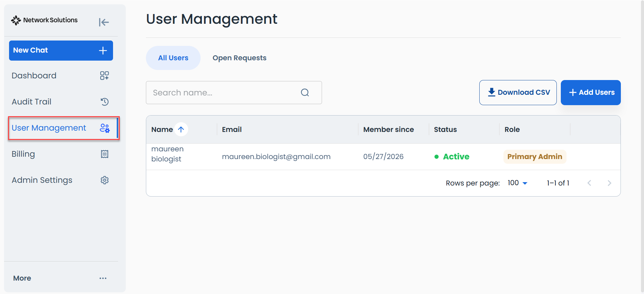644x294 pixels.
Task: Click the Name column header
Action: tap(162, 130)
